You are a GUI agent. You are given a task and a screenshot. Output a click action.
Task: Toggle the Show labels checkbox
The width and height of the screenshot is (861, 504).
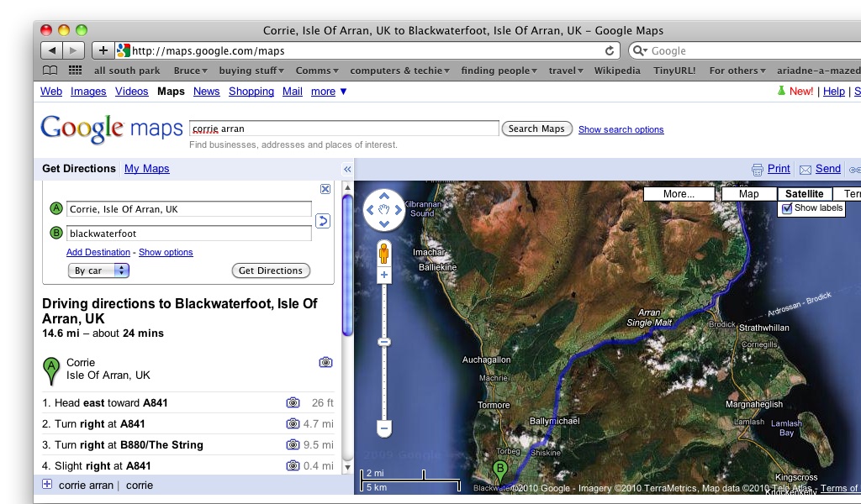tap(787, 208)
